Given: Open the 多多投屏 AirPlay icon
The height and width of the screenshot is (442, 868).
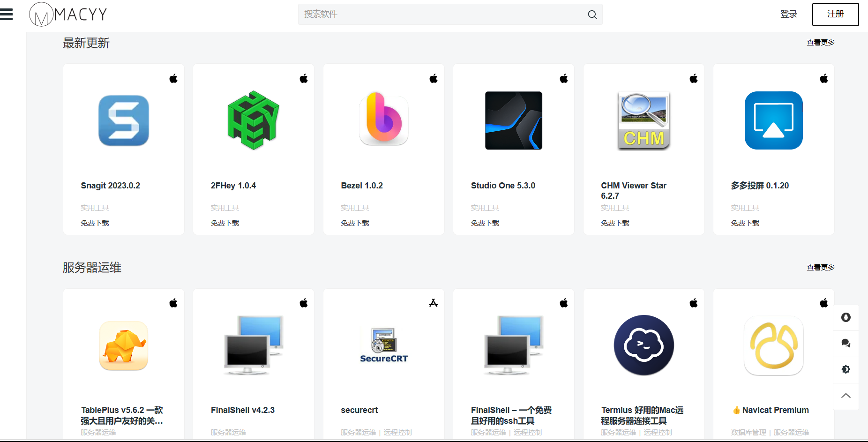Looking at the screenshot, I should click(774, 120).
